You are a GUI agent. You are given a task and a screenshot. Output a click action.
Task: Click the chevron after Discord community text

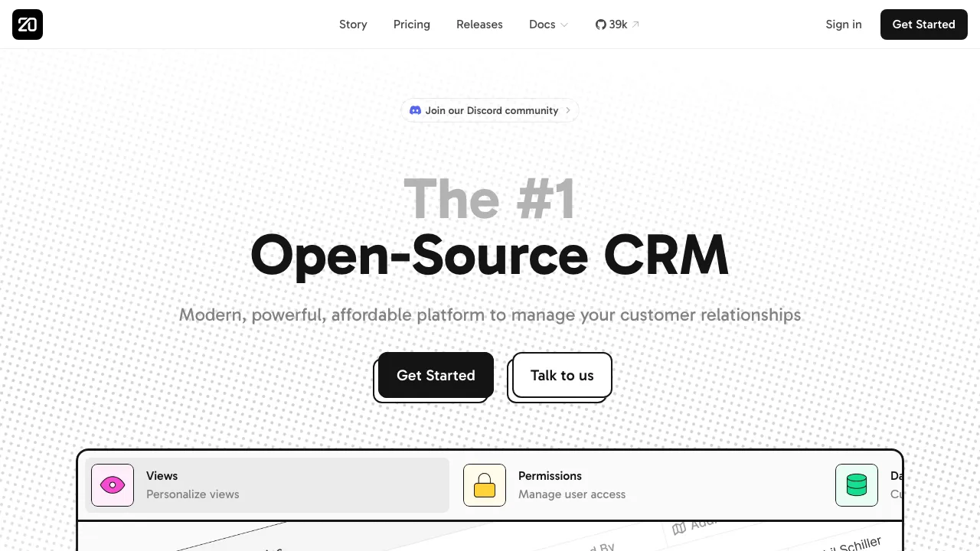click(x=568, y=110)
